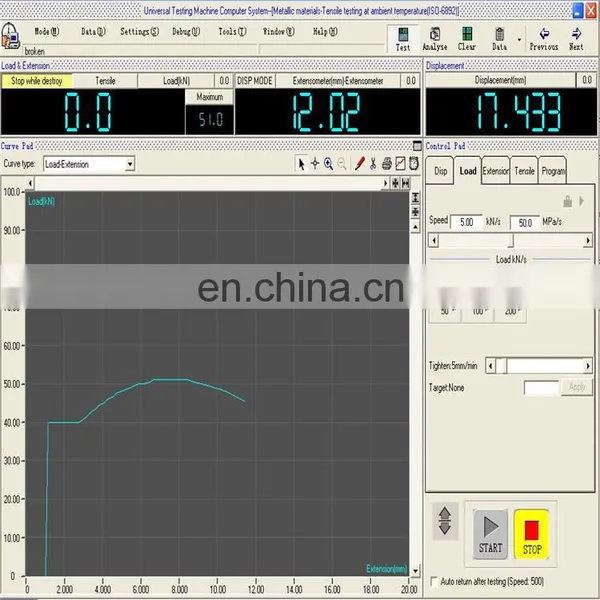600x600 pixels.
Task: Click the printer icon
Action: (387, 164)
